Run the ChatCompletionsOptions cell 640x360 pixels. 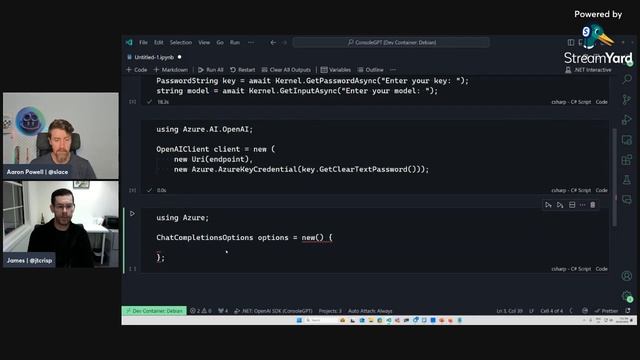[132, 213]
